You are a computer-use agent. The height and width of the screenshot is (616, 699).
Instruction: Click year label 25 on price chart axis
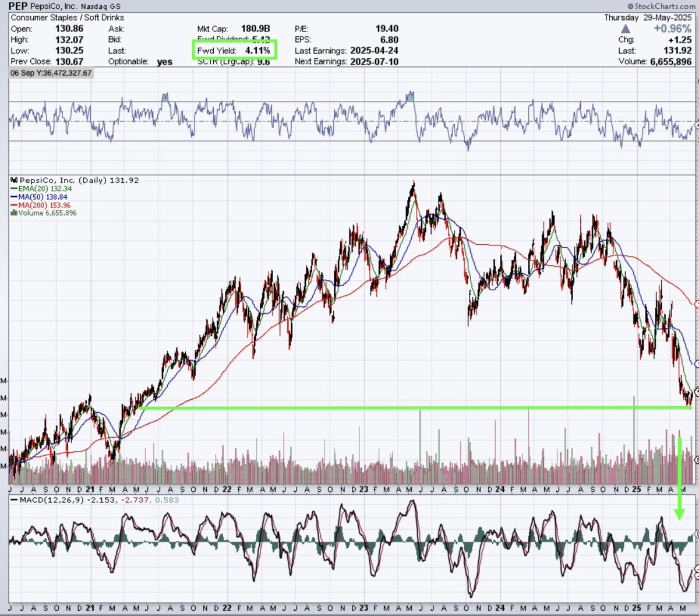[x=636, y=490]
